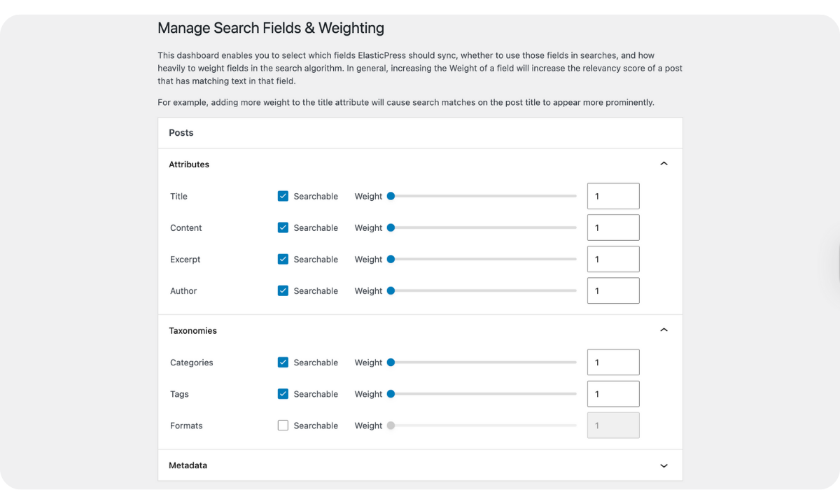Focus the Author weight number field
Viewport: 840px width, 504px height.
click(x=612, y=290)
